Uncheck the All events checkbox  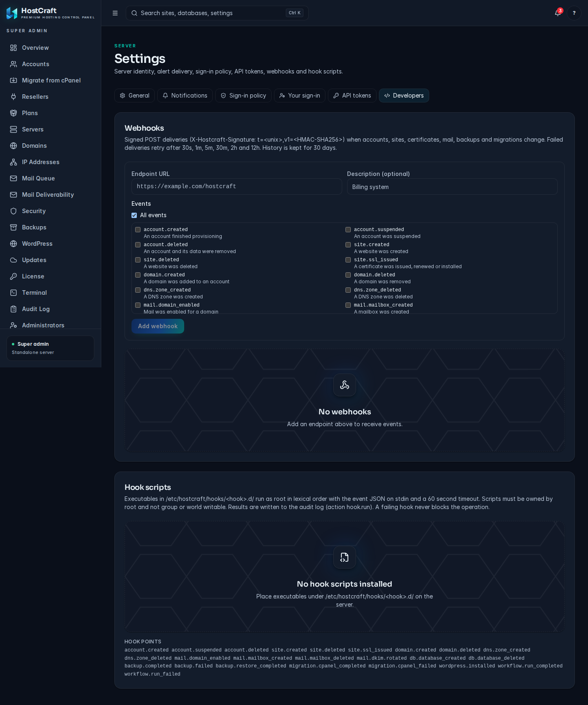pos(134,215)
